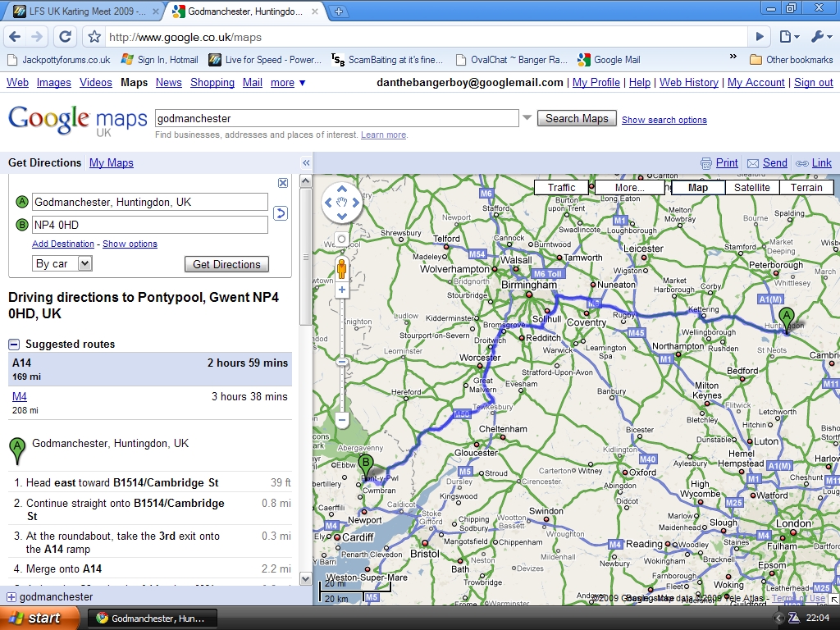Toggle the Traffic map layer
840x630 pixels.
pyautogui.click(x=561, y=188)
